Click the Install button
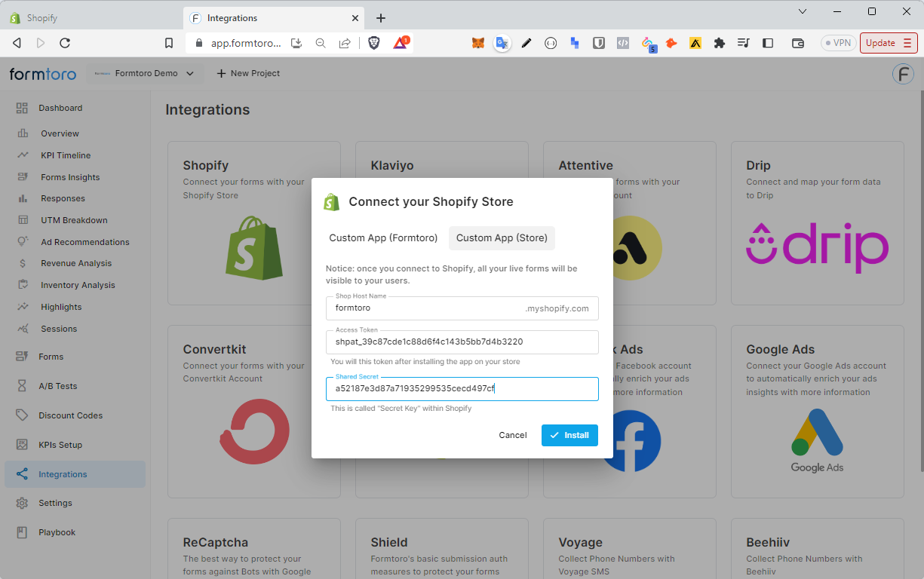Image resolution: width=924 pixels, height=579 pixels. coord(569,435)
